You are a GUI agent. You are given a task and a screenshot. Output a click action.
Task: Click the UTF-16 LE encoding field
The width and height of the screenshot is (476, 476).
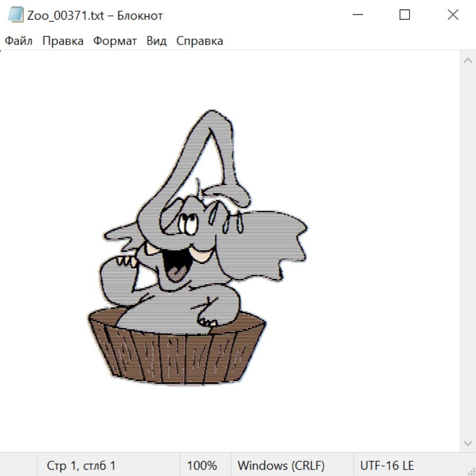387,465
